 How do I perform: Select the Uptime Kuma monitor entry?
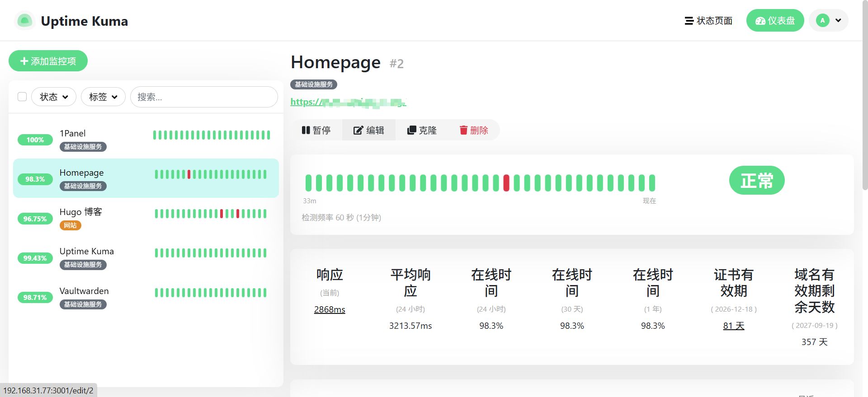click(146, 257)
